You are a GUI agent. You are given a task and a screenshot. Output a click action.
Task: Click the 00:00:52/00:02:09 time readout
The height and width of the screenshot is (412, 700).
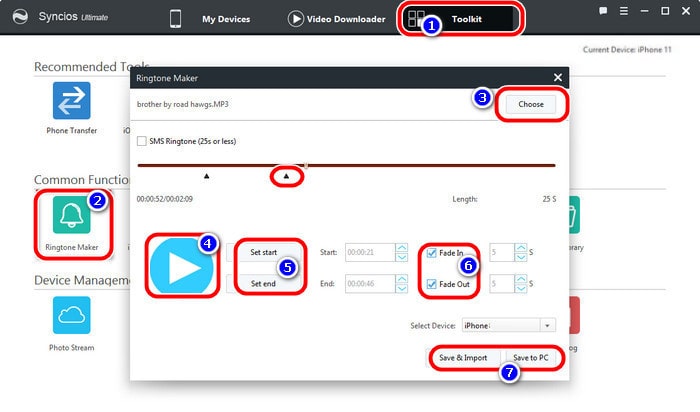[165, 199]
